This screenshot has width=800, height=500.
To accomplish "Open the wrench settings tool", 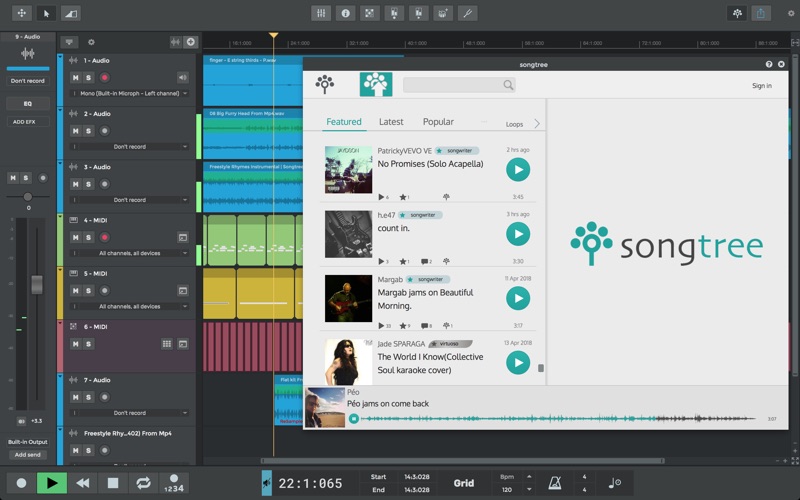I will [468, 13].
